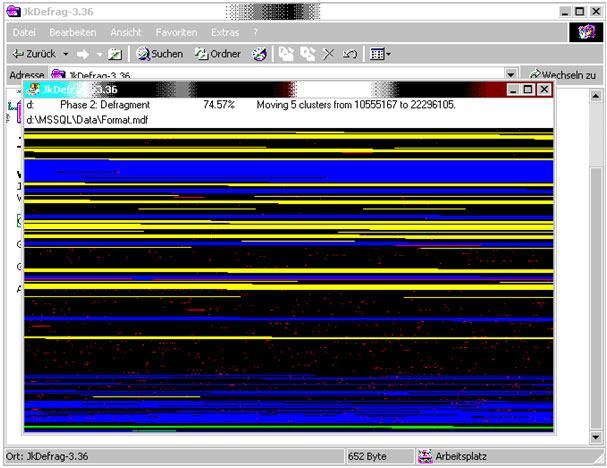The height and width of the screenshot is (468, 607).
Task: Click the Explorer vertical scrollbar thumb
Action: [x=596, y=298]
